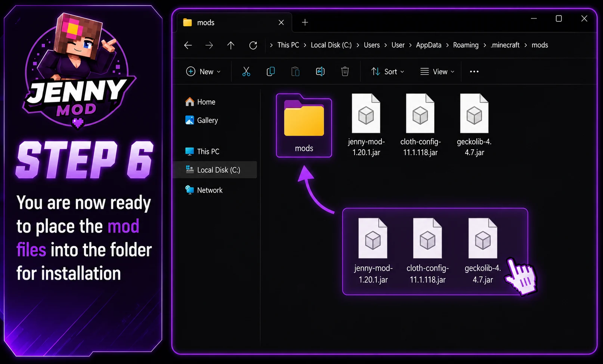Image resolution: width=603 pixels, height=364 pixels.
Task: Jump to the Users breadcrumb
Action: click(x=372, y=45)
